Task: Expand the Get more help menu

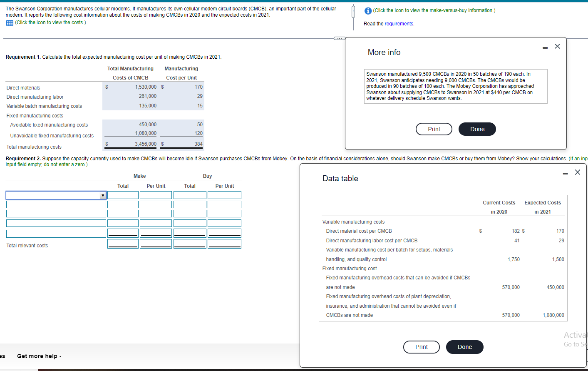Action: pyautogui.click(x=39, y=356)
